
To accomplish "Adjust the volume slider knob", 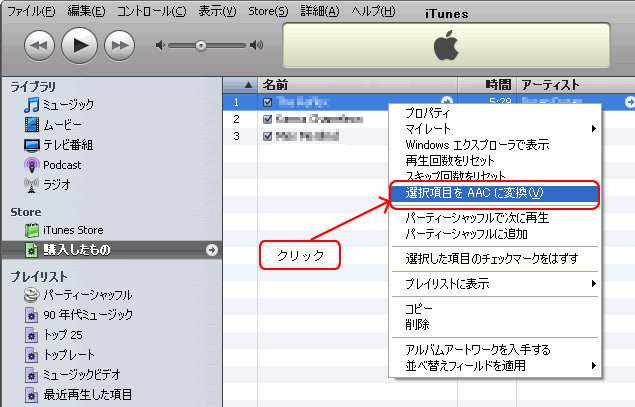I will click(x=201, y=46).
